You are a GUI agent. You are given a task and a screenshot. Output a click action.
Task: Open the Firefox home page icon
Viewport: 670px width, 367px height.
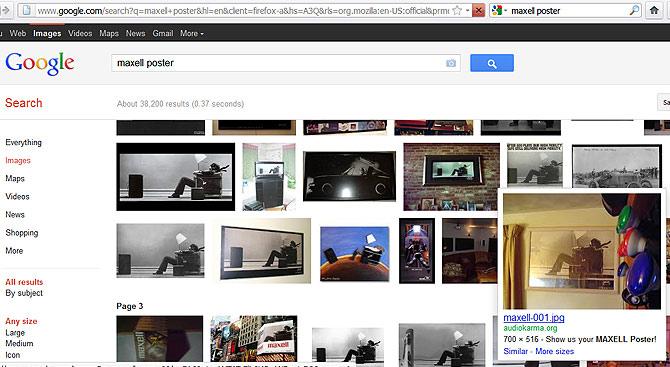coord(654,10)
